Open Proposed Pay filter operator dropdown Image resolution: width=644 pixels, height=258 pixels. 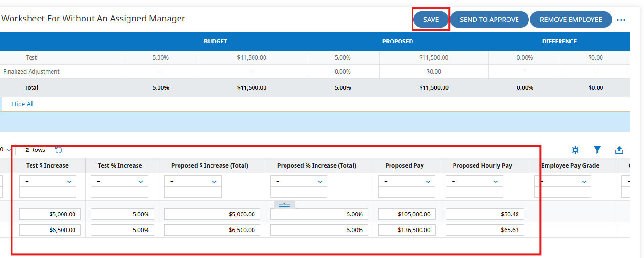coord(407,181)
